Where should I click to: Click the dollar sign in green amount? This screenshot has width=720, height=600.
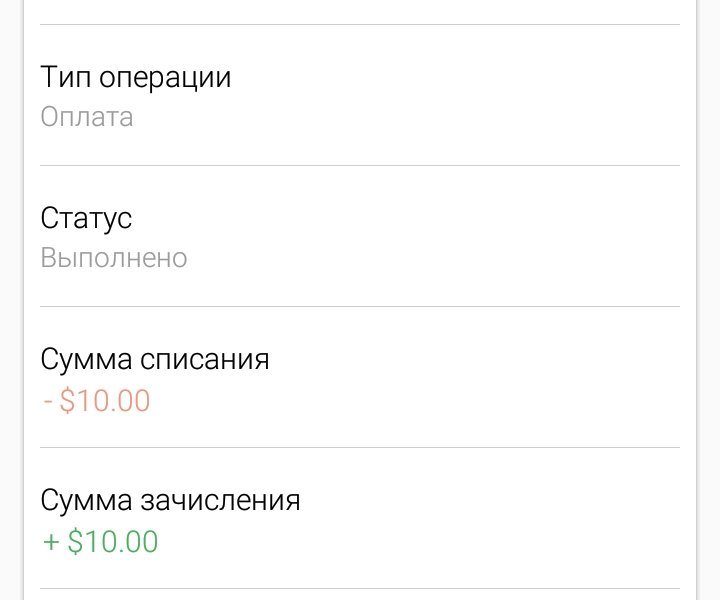coord(75,541)
